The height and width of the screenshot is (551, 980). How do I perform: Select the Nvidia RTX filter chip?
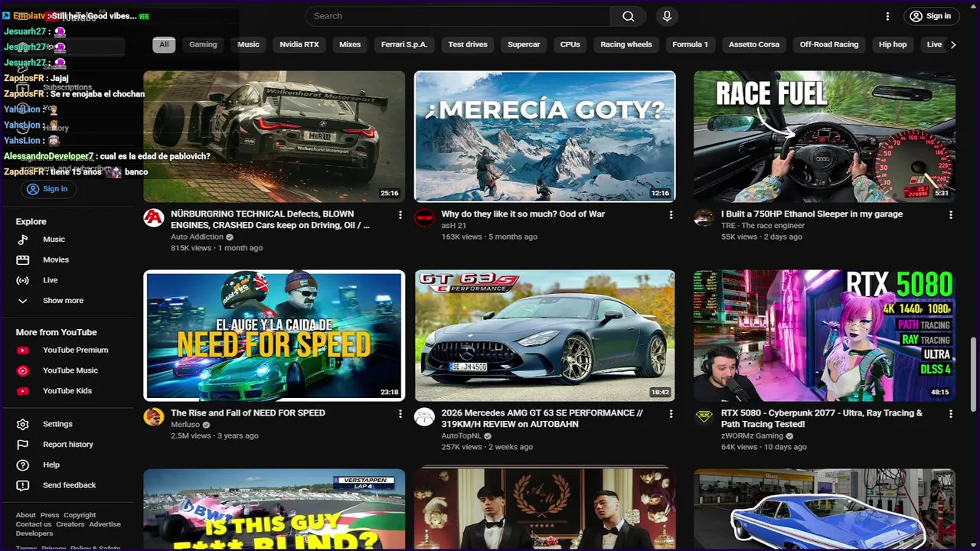(299, 44)
